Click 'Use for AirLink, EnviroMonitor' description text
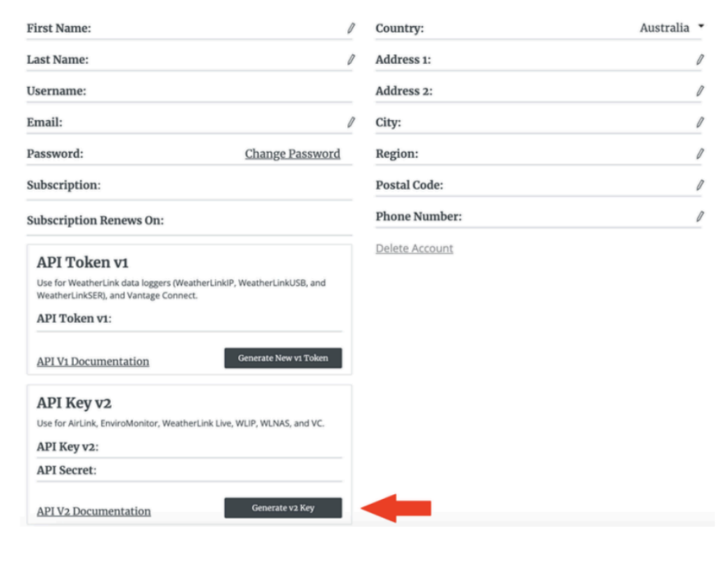Screen dimensions: 728x561 (181, 423)
